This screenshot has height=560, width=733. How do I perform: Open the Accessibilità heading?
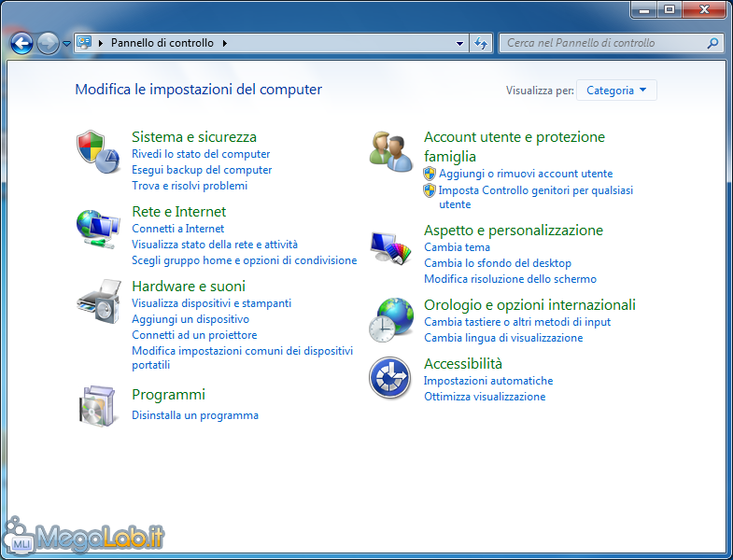click(463, 364)
